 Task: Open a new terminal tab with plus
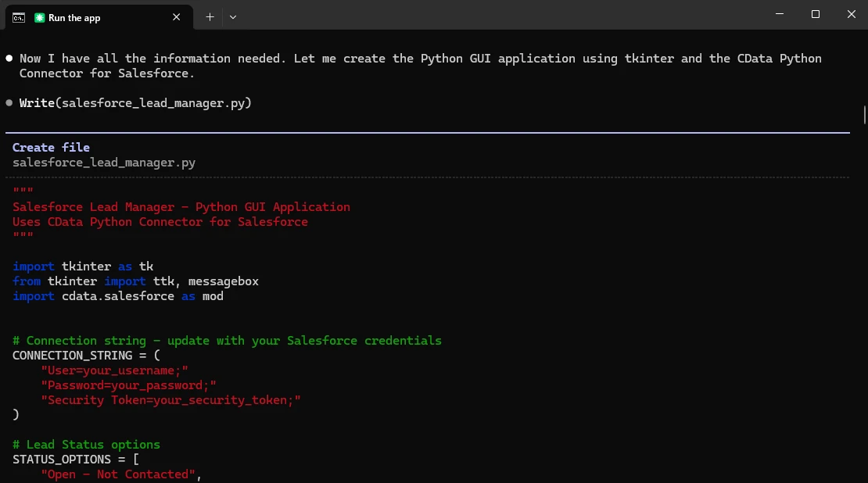point(210,16)
